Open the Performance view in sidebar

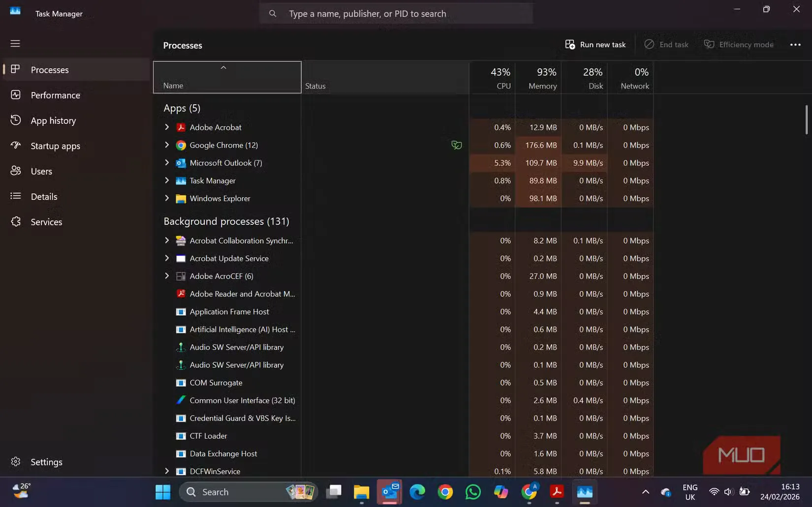[x=55, y=95]
